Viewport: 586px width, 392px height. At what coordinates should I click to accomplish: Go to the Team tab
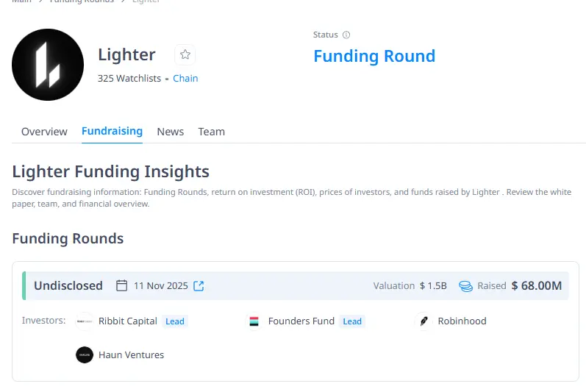click(211, 132)
